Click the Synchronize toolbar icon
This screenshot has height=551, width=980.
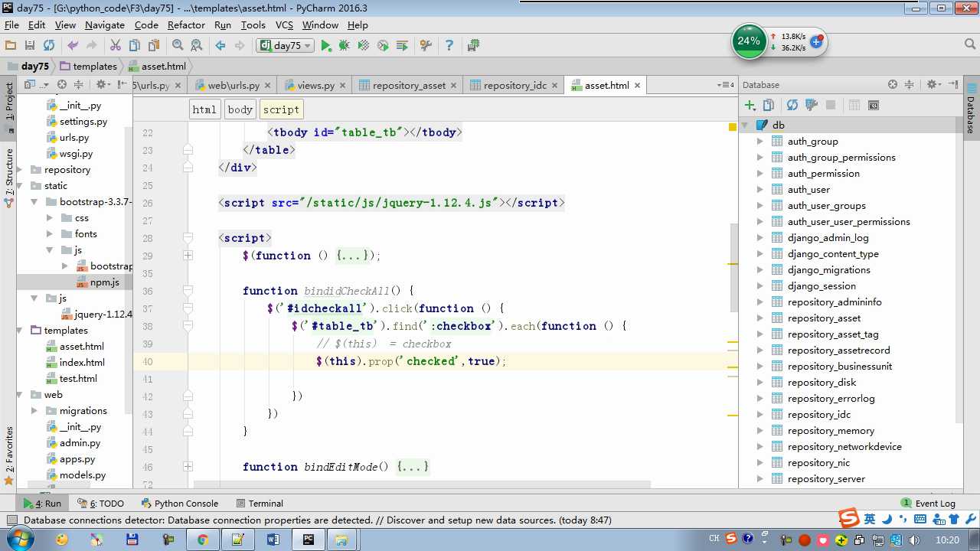(x=49, y=46)
